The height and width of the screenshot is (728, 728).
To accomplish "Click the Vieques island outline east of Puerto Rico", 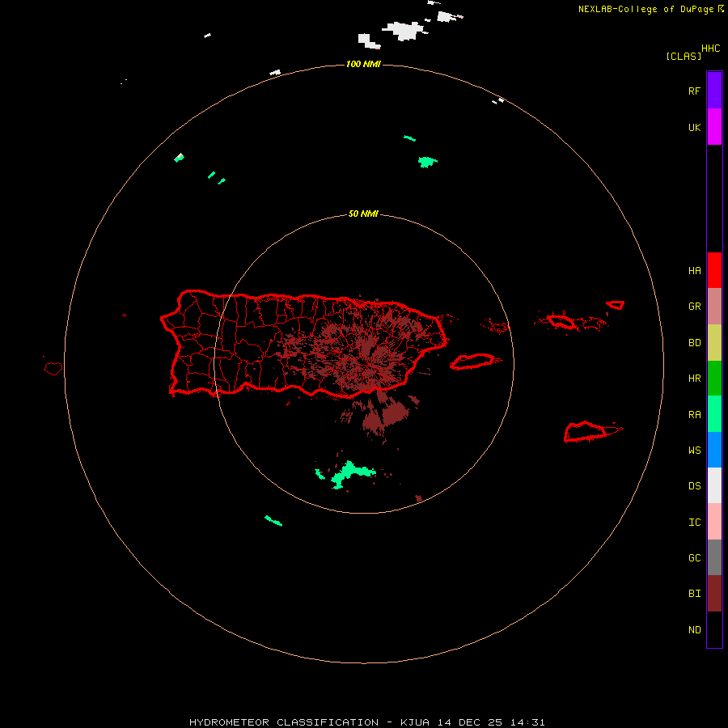I will (x=472, y=362).
